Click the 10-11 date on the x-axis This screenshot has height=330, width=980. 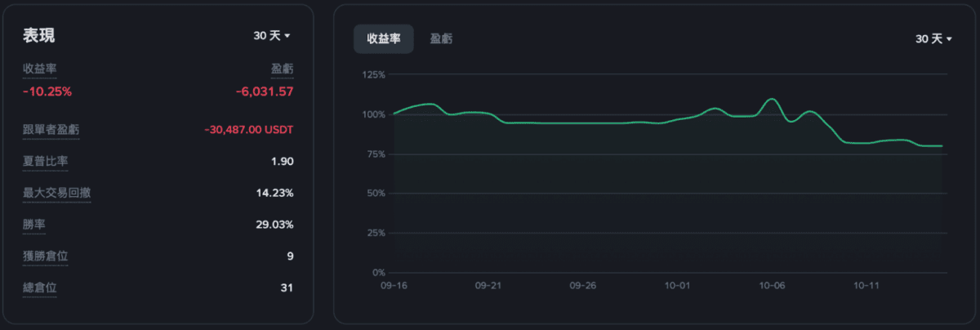[x=866, y=287]
